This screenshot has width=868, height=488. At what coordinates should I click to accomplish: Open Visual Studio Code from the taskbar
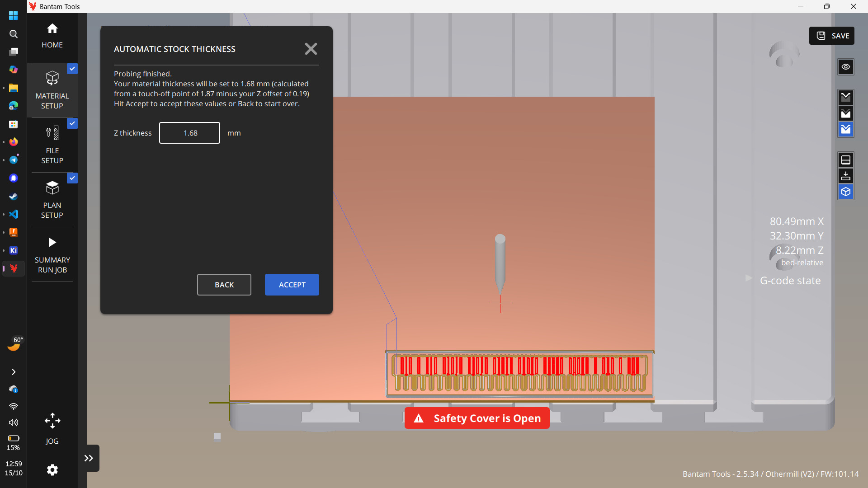(x=14, y=214)
